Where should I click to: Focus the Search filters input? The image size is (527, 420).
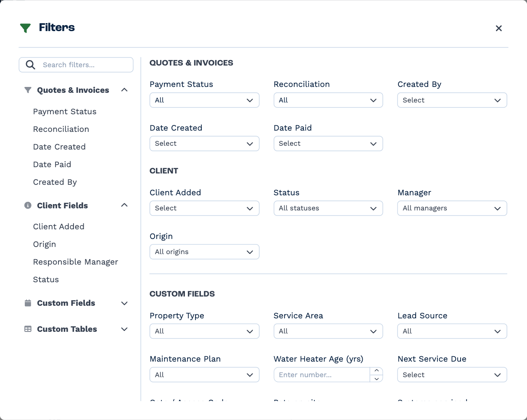tap(76, 65)
